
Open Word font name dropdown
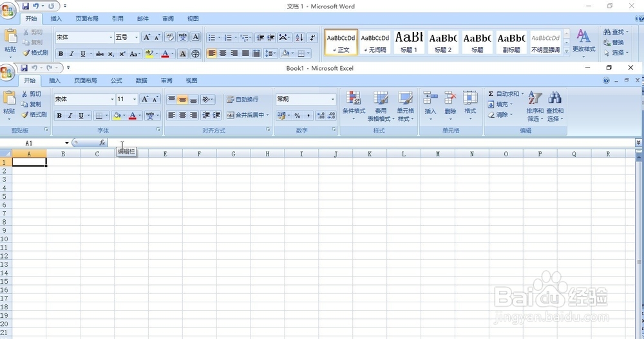(111, 37)
